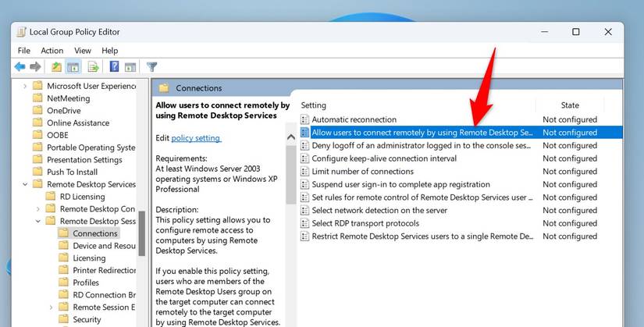
Task: Click the Edit policy setting link
Action: pyautogui.click(x=196, y=138)
